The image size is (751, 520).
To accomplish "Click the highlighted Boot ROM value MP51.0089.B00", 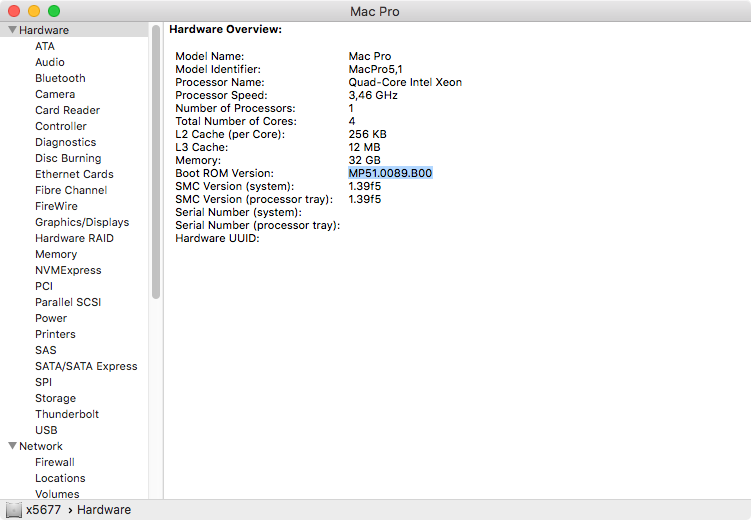I will tap(390, 173).
